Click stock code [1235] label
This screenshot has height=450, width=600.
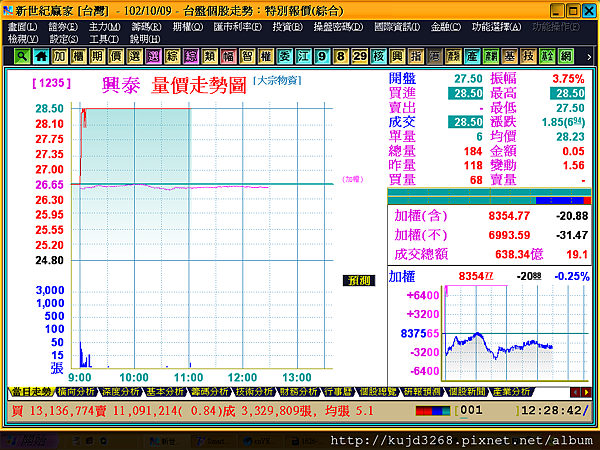click(x=52, y=83)
